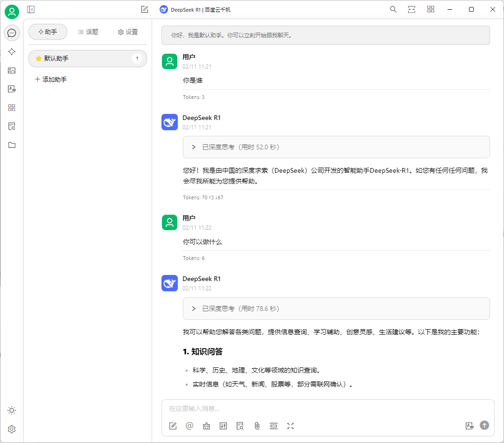Click the @ mention model icon
504x443 pixels.
coord(189,426)
